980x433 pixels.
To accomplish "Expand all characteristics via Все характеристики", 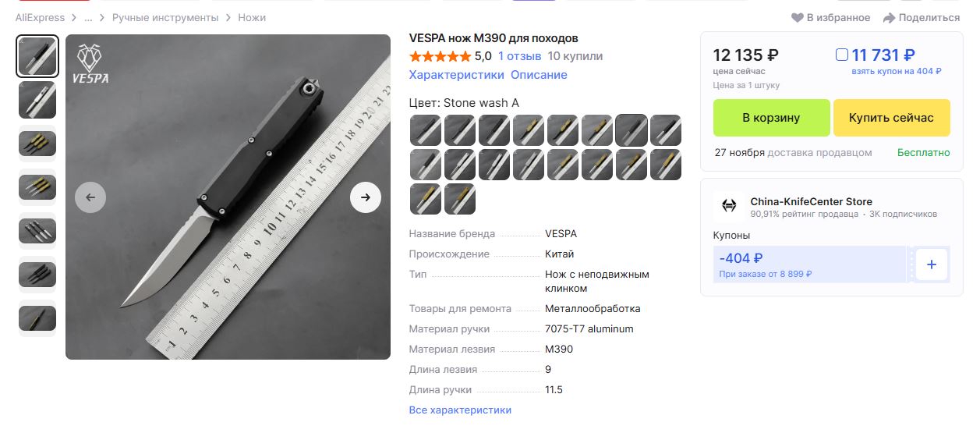I will coord(460,410).
